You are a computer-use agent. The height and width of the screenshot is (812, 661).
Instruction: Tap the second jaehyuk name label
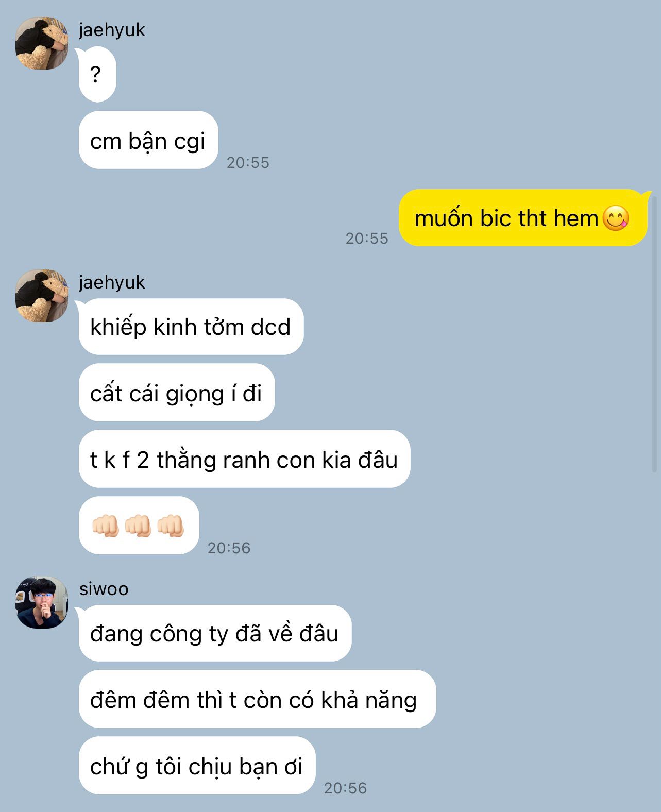pos(112,282)
